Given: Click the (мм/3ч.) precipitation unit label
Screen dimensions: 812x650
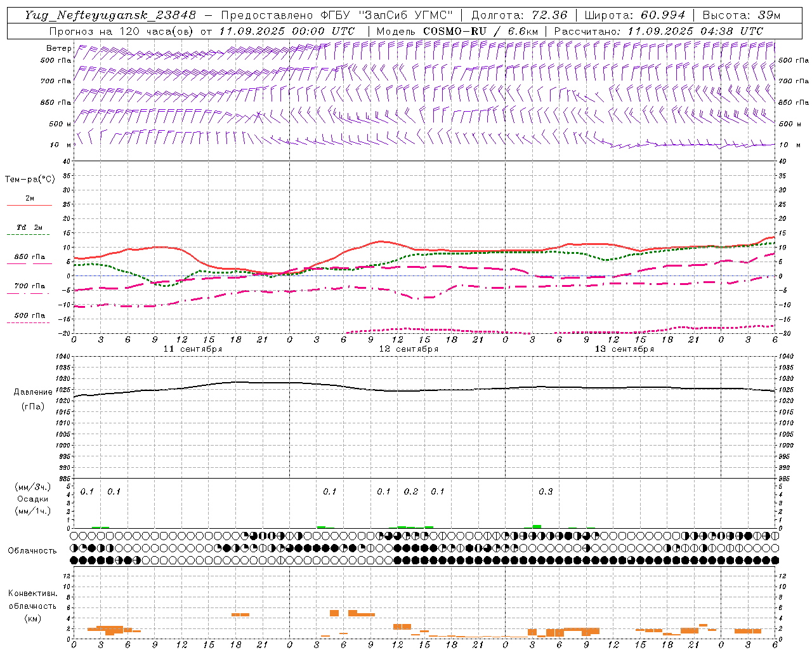Looking at the screenshot, I should tap(33, 487).
